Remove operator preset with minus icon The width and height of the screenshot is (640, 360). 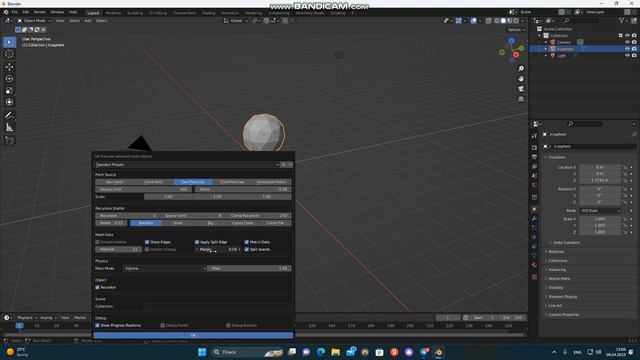click(x=290, y=164)
